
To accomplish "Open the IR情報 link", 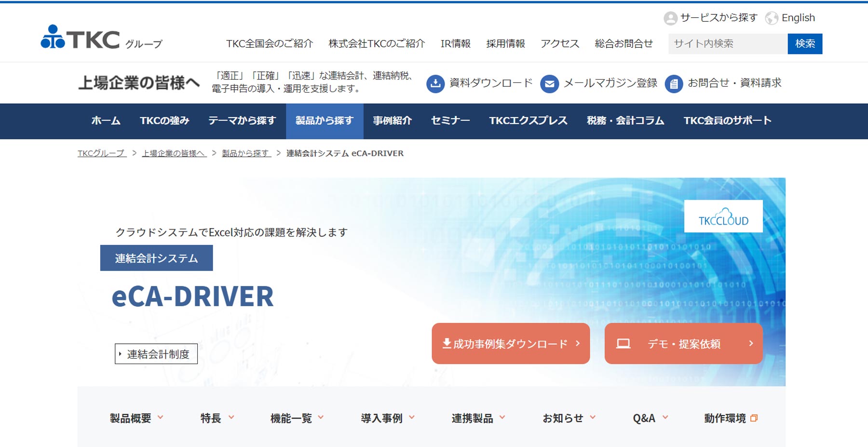I will pos(455,44).
